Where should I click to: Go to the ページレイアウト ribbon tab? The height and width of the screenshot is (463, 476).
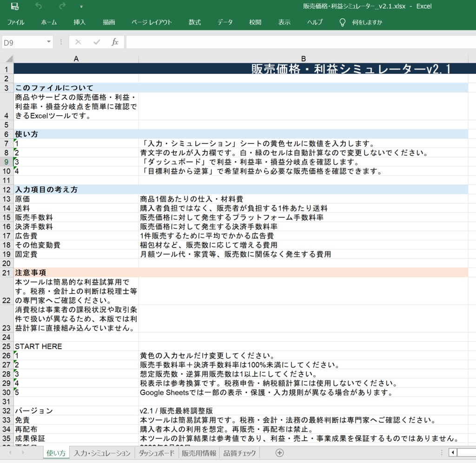point(152,22)
